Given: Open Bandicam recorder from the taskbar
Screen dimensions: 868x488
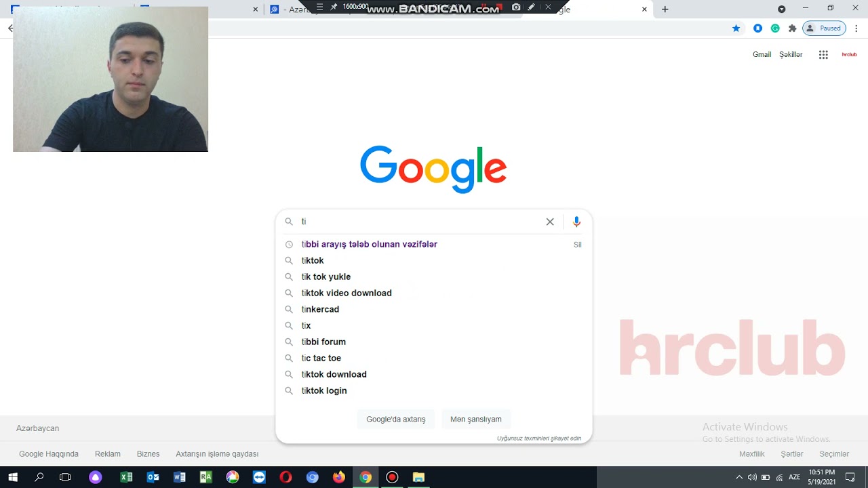Looking at the screenshot, I should (392, 477).
